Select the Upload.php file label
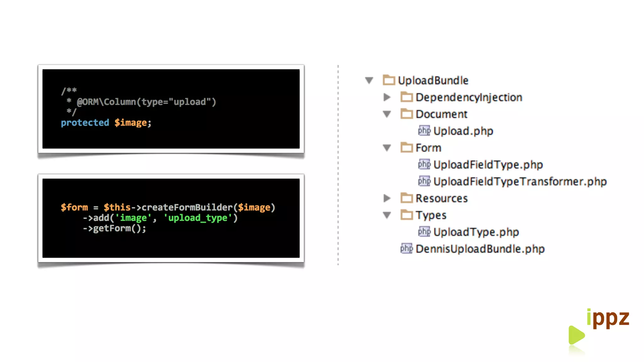Screen dimensions: 644x362 tap(463, 131)
